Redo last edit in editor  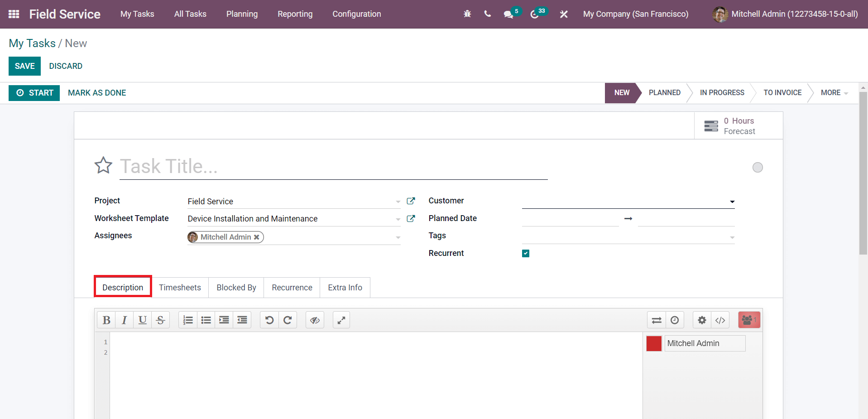pyautogui.click(x=288, y=320)
